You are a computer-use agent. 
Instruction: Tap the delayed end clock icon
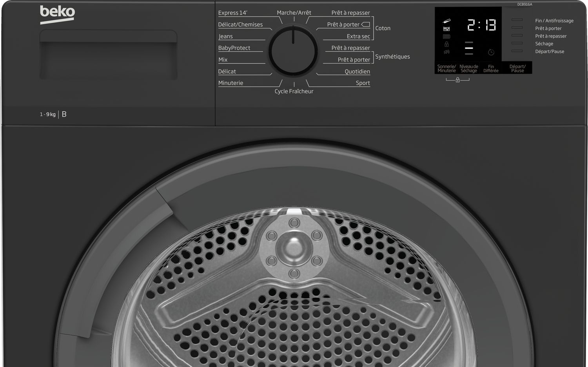point(491,52)
